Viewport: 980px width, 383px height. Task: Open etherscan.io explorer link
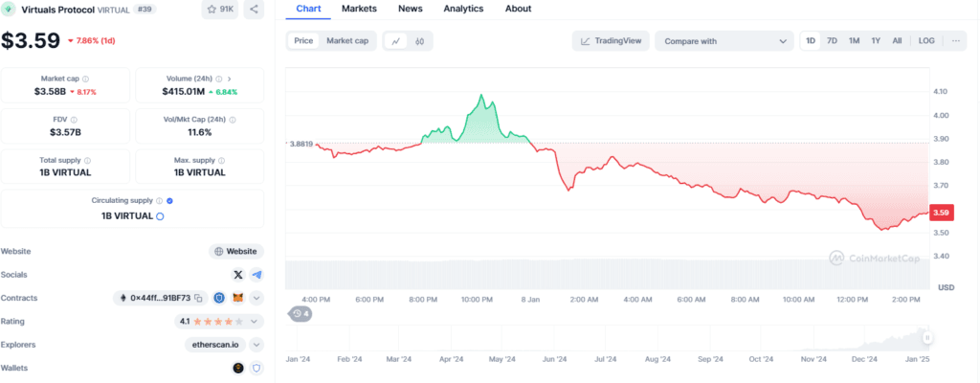point(215,345)
